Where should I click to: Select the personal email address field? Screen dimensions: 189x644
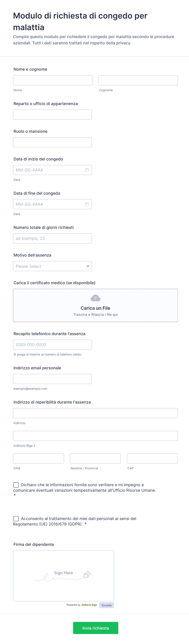tap(52, 379)
